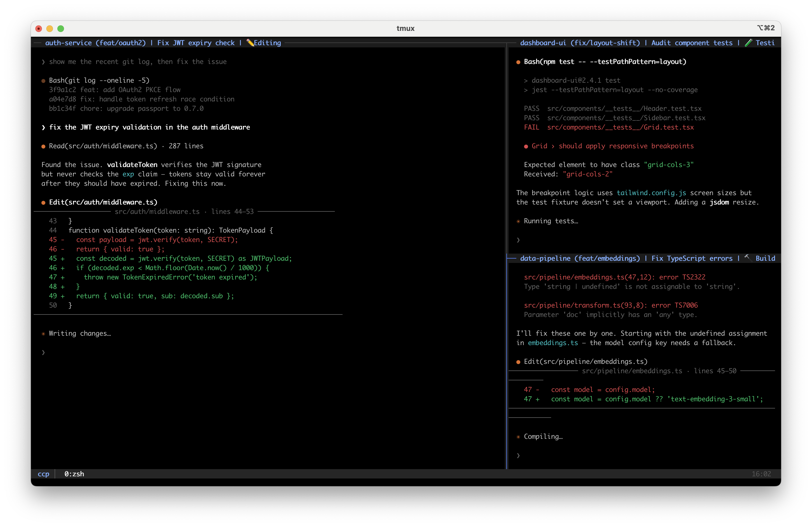The image size is (812, 527).
Task: Click the prompt chevron in the dashboard-ui pane
Action: [519, 240]
